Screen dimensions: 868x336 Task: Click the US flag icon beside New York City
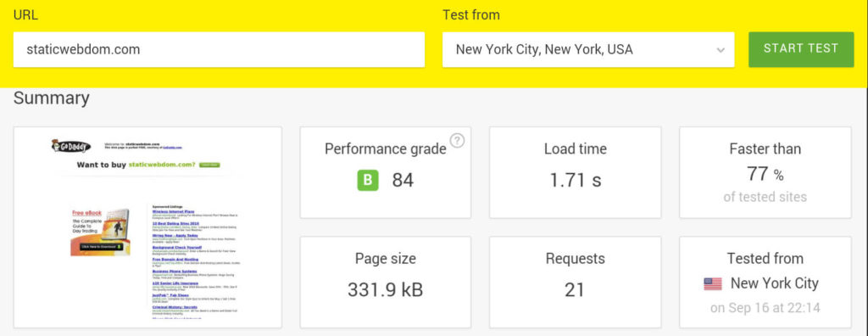point(712,284)
